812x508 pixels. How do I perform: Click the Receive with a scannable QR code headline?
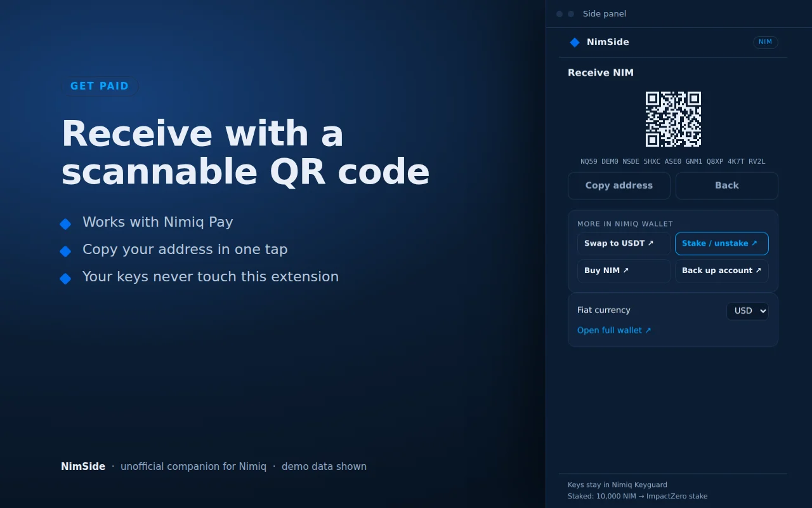246,152
